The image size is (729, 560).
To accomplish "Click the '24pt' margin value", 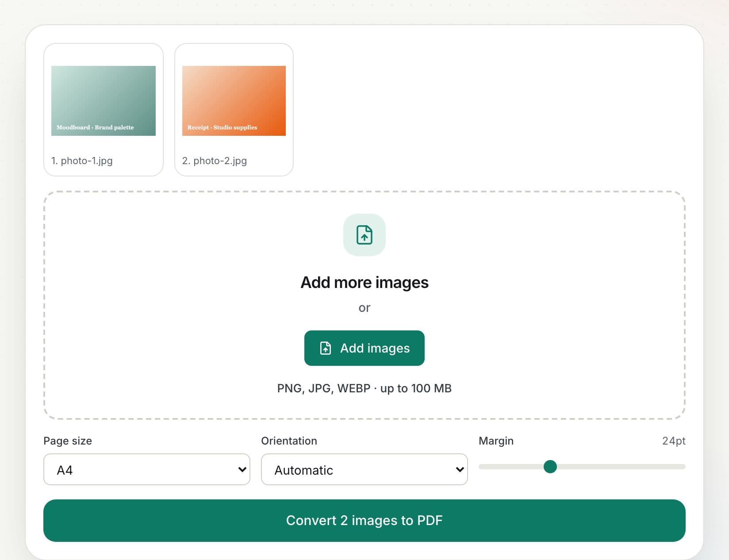I will [674, 441].
